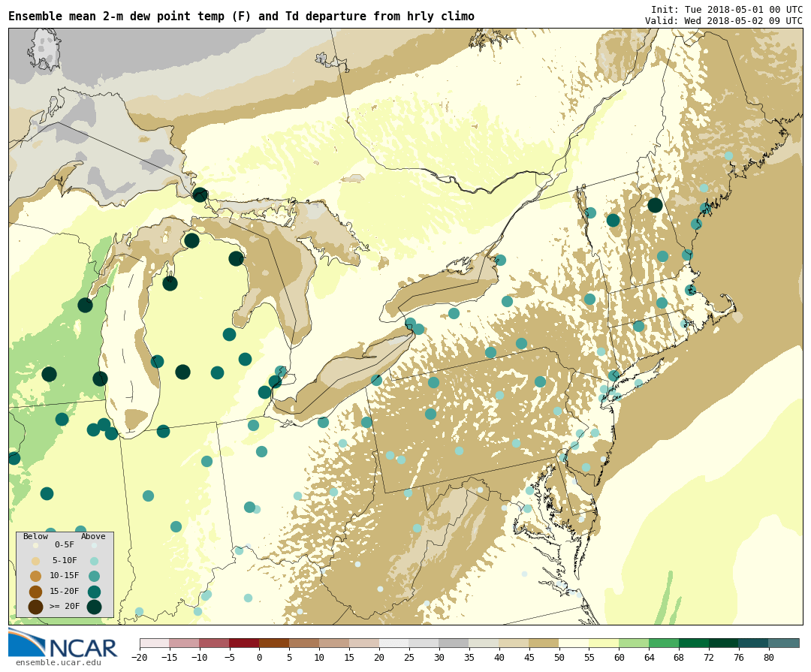Pick the 76 to 80 dark teal swatch

tap(754, 643)
